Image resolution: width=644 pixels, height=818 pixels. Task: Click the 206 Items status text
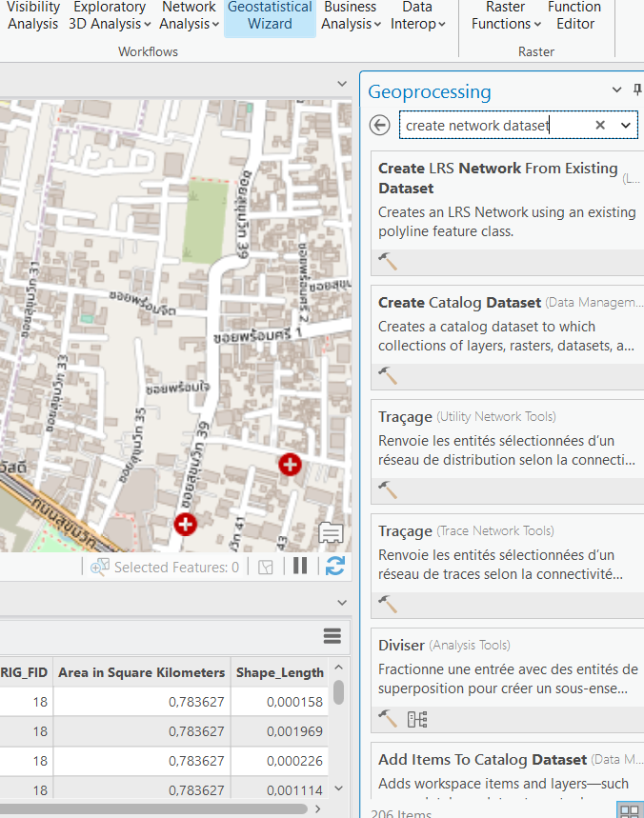(x=401, y=813)
